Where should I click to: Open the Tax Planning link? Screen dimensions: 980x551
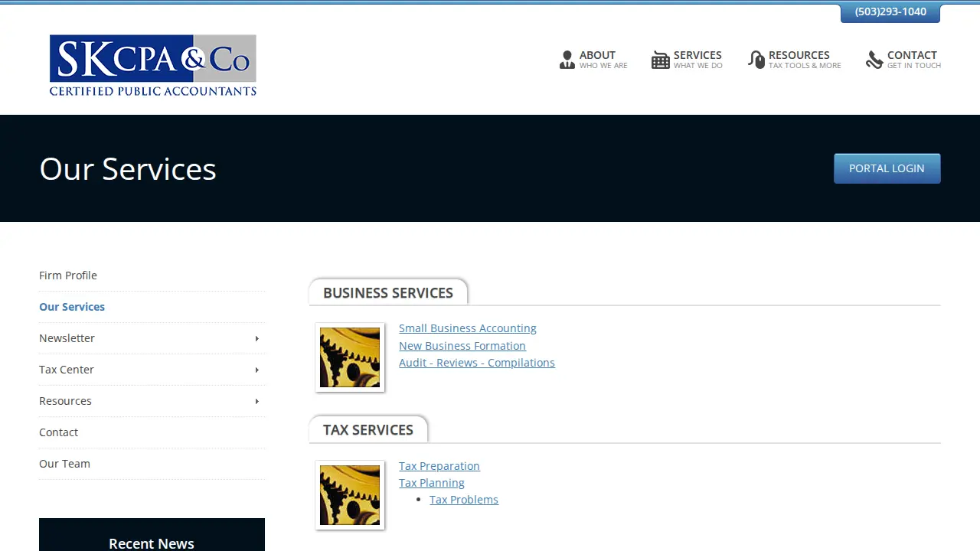pyautogui.click(x=432, y=483)
